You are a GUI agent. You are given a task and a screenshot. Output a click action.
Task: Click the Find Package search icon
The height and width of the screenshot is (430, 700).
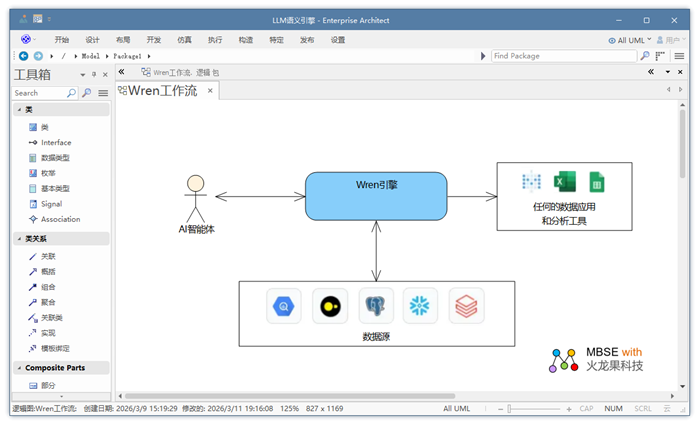pos(645,56)
